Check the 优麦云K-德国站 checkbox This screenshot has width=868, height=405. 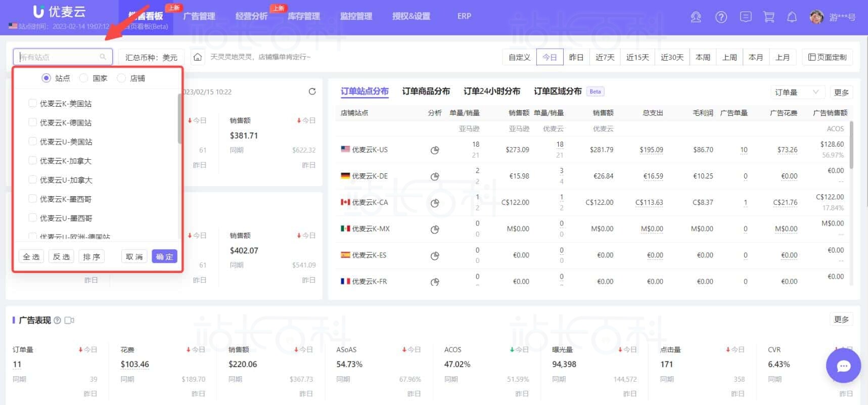click(x=32, y=122)
